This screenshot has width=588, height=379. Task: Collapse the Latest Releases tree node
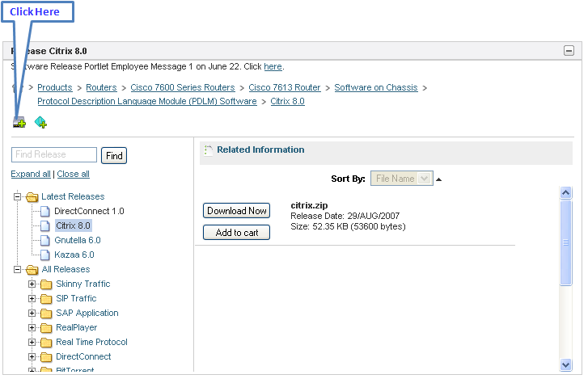pos(17,196)
